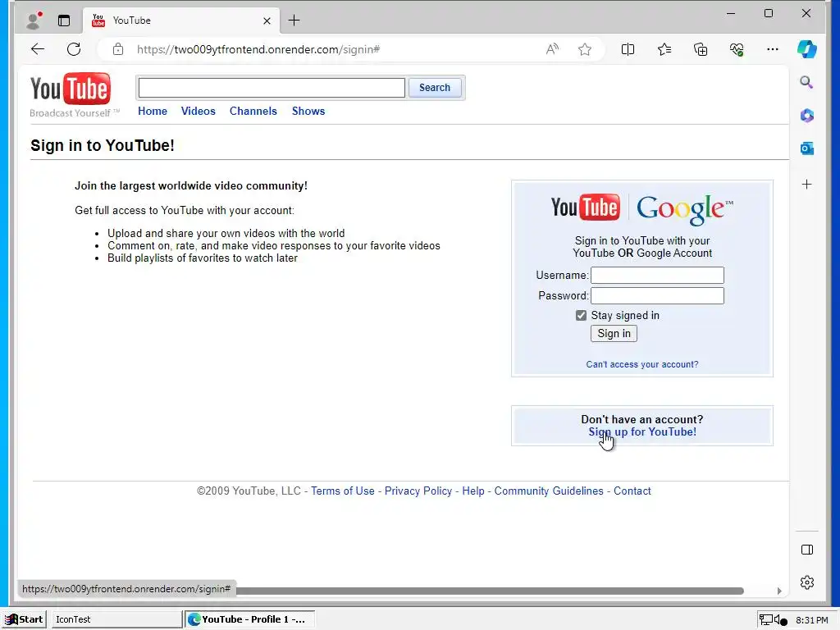The width and height of the screenshot is (840, 630).
Task: Open the Favorites list icon
Action: click(x=664, y=49)
